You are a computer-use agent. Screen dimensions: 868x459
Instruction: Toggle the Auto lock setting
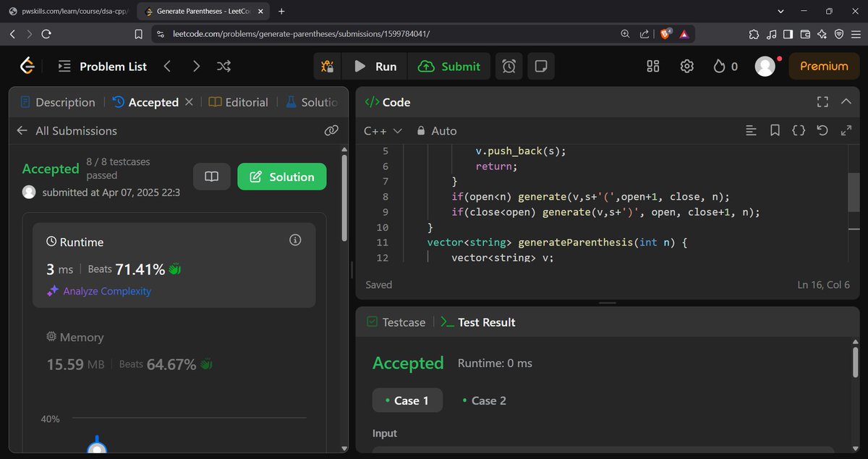(x=436, y=130)
